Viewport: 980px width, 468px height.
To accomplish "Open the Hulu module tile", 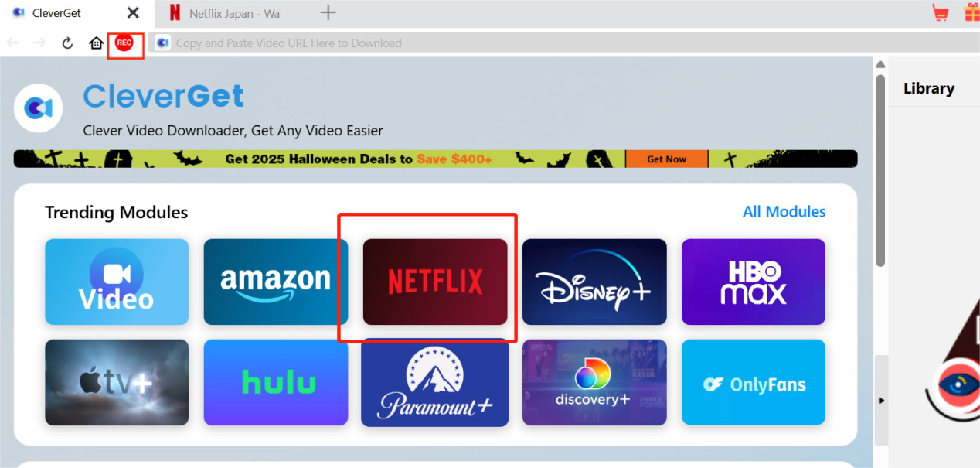I will [275, 382].
